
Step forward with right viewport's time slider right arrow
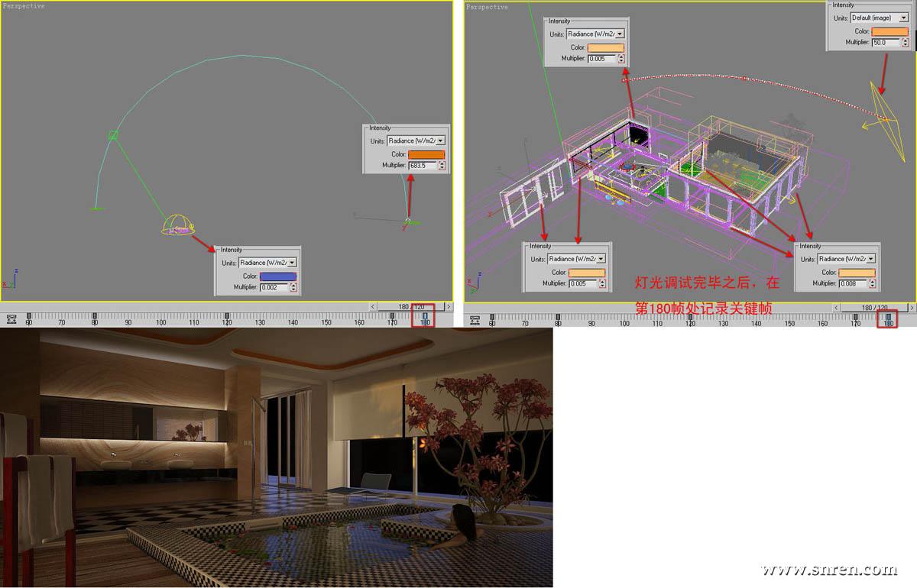[x=912, y=307]
